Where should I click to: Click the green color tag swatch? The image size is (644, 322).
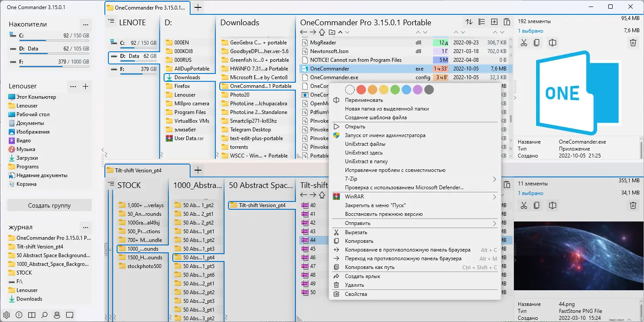click(395, 90)
